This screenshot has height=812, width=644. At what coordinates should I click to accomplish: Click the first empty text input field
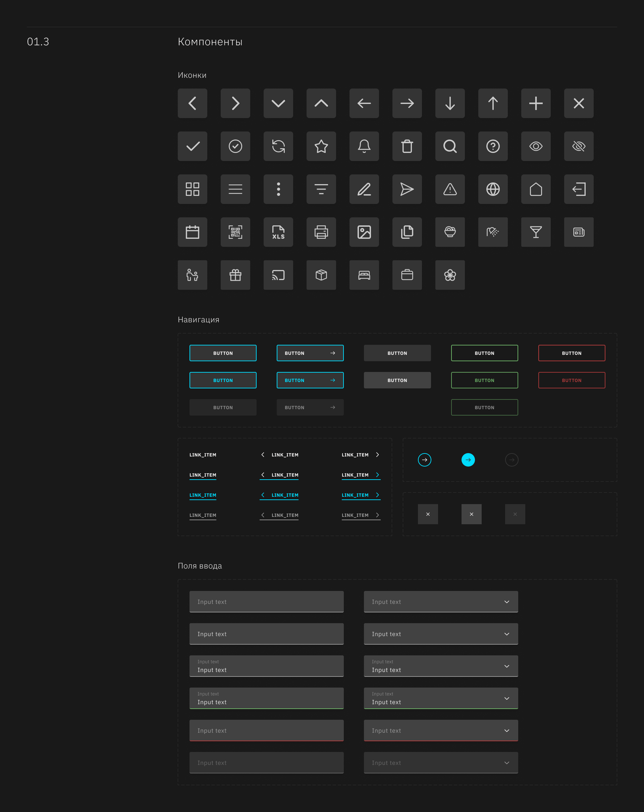[266, 602]
